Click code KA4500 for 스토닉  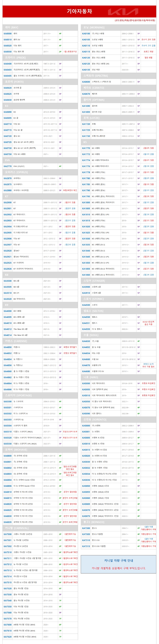click(x=86, y=305)
